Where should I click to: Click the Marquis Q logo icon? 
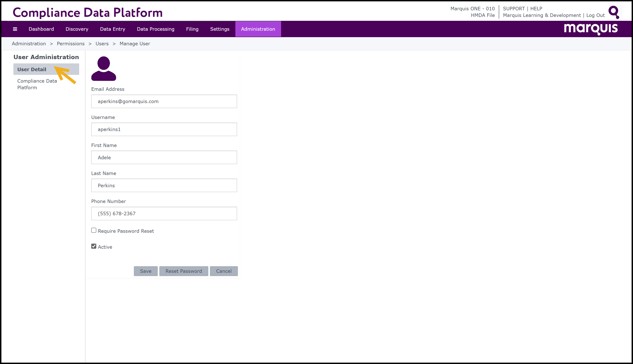(x=614, y=12)
